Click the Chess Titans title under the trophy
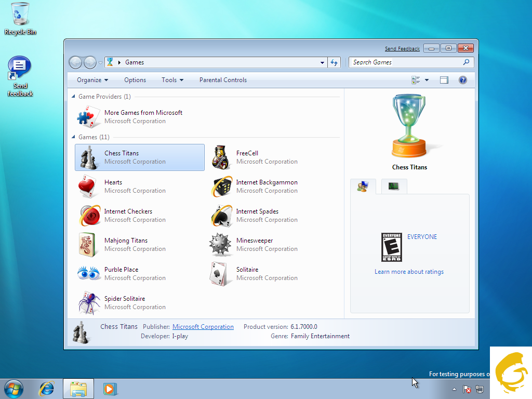 [x=409, y=167]
